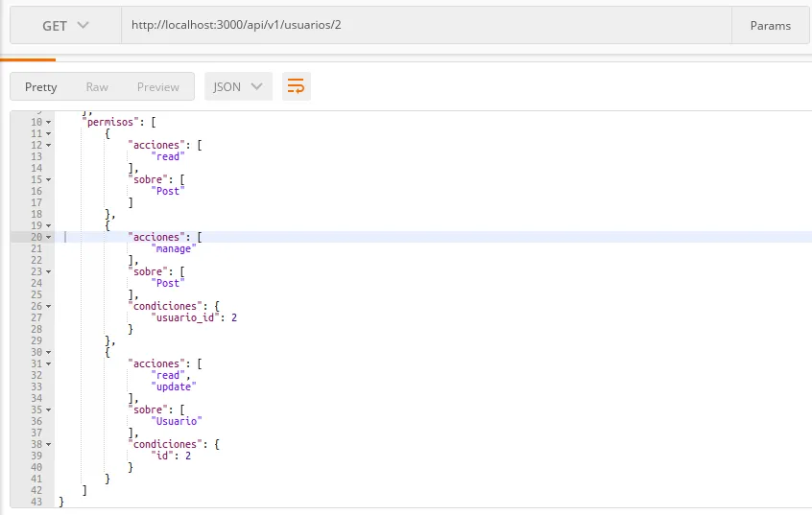Collapse the third permission object at line 30
Viewport: 812px width, 515px height.
tap(48, 353)
